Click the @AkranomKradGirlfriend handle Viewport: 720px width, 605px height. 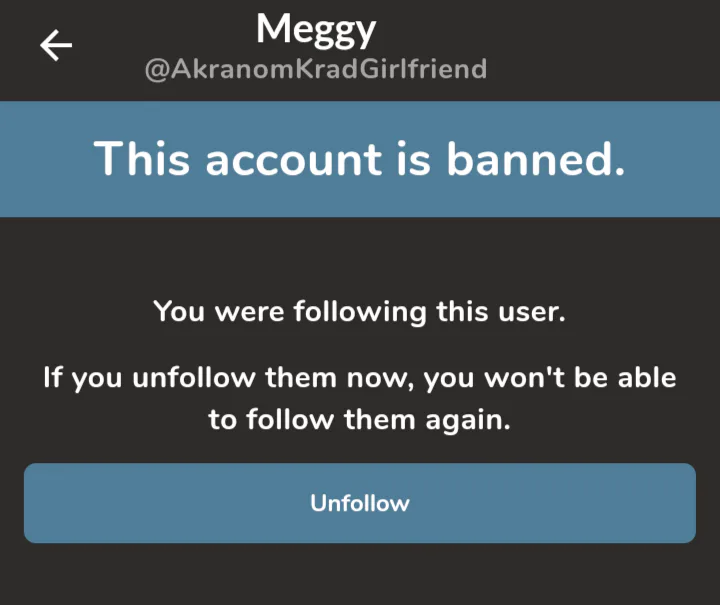[x=316, y=70]
